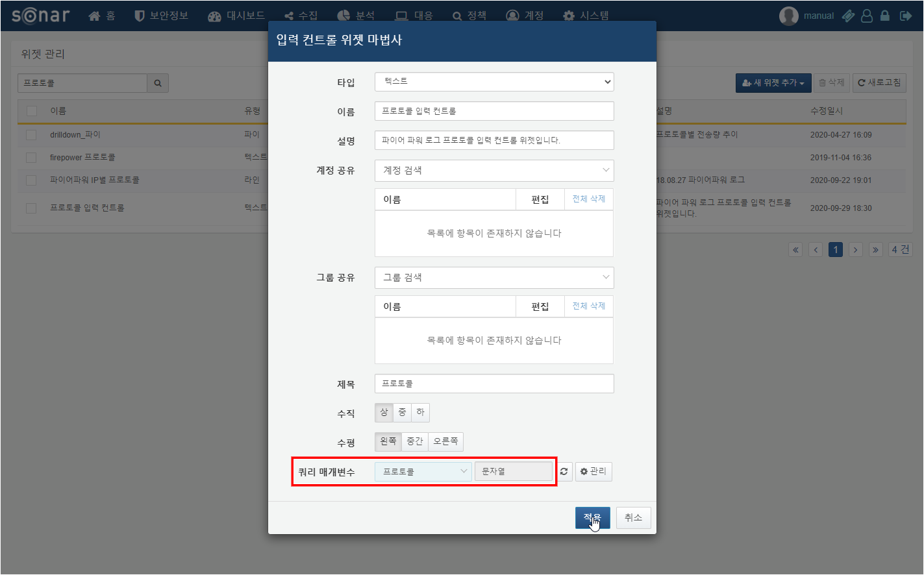Image resolution: width=924 pixels, height=575 pixels.
Task: Click the 설명 input field in wizard
Action: [x=494, y=140]
